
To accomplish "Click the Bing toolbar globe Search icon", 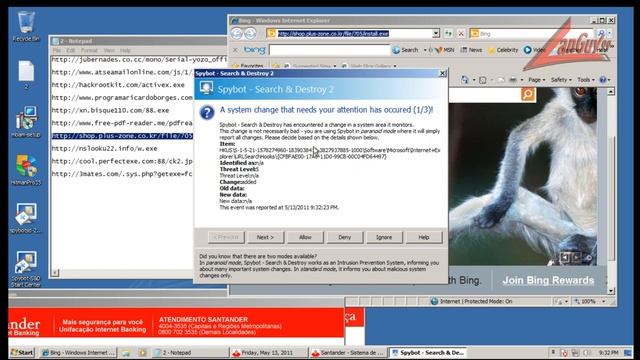I will click(396, 50).
